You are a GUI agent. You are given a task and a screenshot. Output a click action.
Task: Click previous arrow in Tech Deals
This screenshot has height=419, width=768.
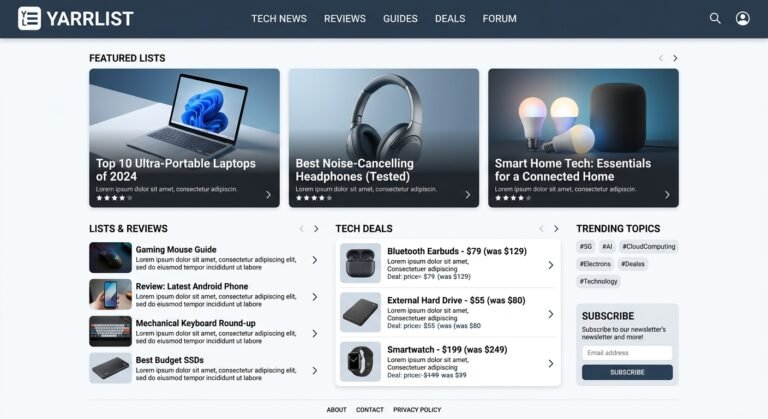pyautogui.click(x=541, y=229)
